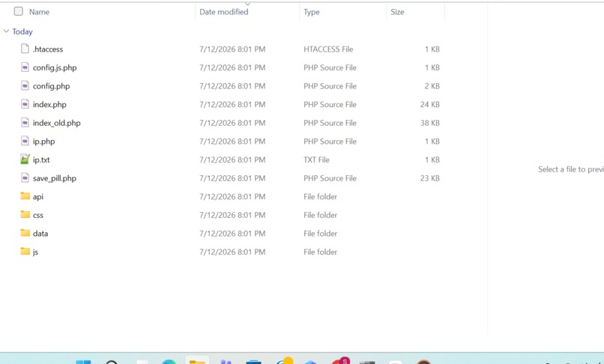
Task: Click the data folder icon
Action: click(25, 233)
